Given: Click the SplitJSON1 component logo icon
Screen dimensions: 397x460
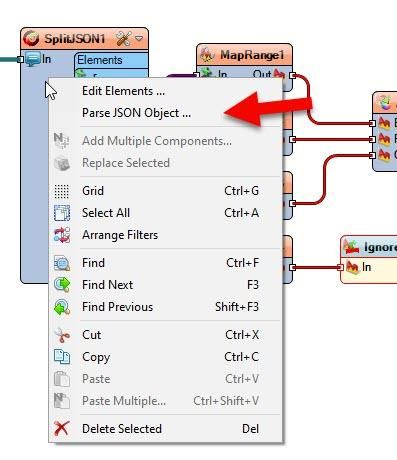Looking at the screenshot, I should tap(31, 39).
